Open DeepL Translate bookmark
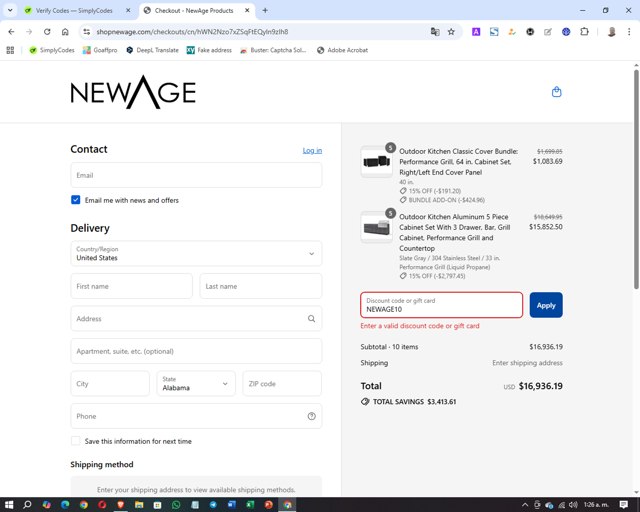The height and width of the screenshot is (512, 640). click(x=152, y=50)
